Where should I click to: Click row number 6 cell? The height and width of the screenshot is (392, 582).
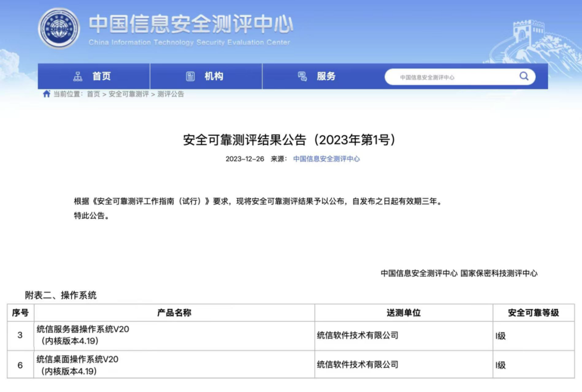[x=20, y=365]
